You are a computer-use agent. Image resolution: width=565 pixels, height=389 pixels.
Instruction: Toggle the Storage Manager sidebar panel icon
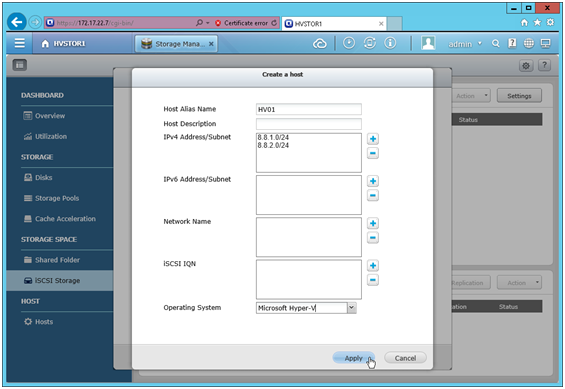20,65
